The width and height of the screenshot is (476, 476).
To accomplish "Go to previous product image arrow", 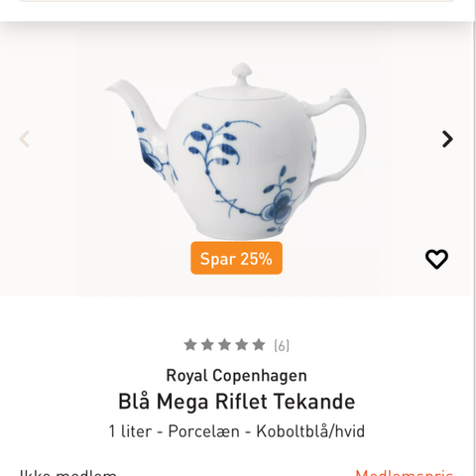I will point(25,139).
